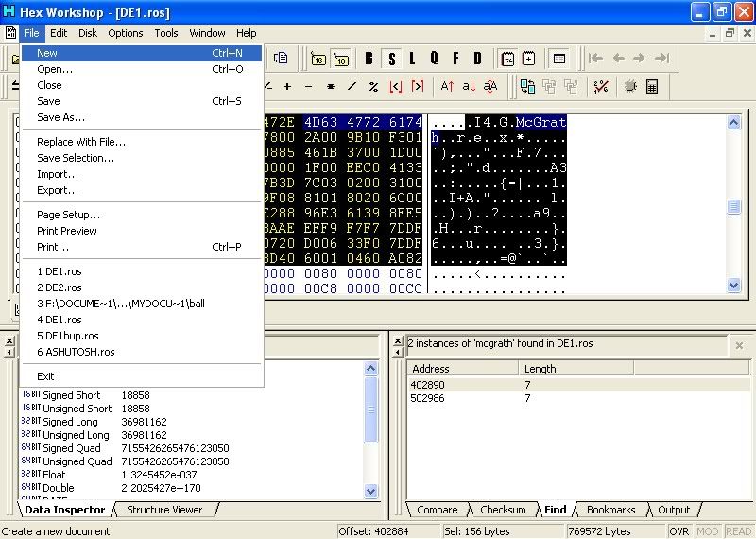This screenshot has width=756, height=539.
Task: Choose New from the File menu
Action: [x=143, y=53]
